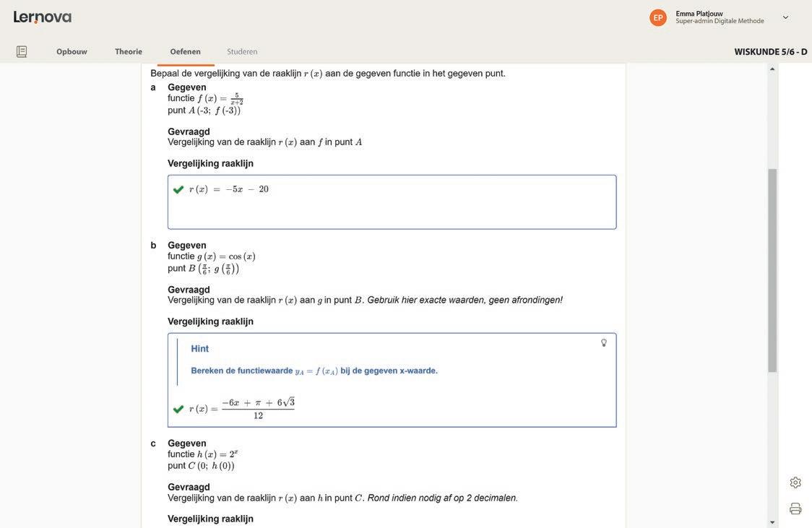
Task: Go to the Studeren tab
Action: coord(242,51)
